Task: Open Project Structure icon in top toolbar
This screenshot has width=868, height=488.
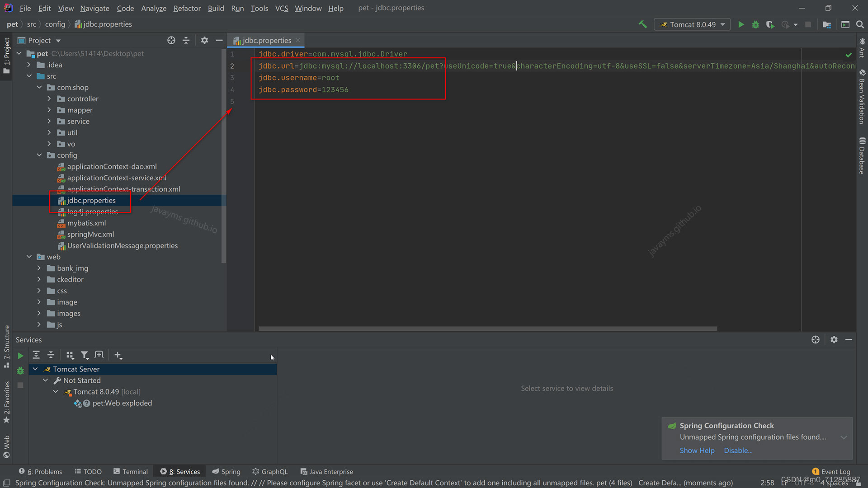Action: pos(827,24)
